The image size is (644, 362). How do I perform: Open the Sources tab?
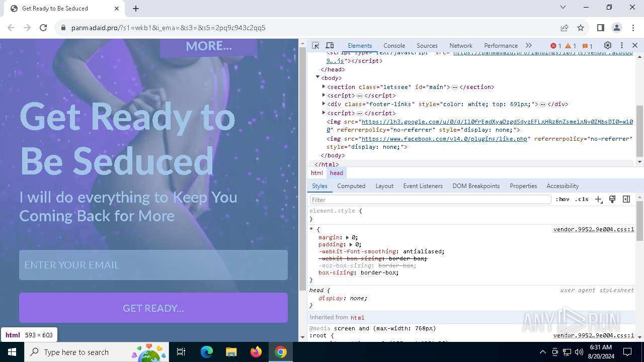pos(427,45)
